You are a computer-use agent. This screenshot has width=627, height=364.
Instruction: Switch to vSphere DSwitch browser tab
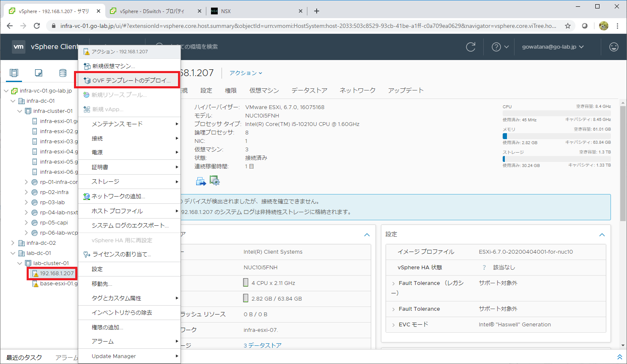coord(155,11)
